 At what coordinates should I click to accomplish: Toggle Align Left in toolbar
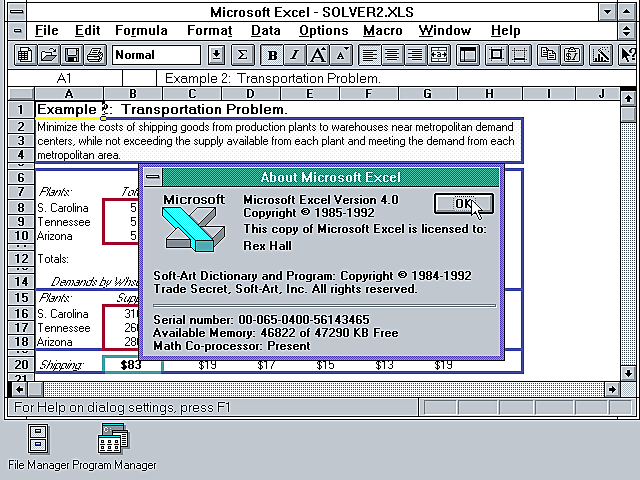tap(369, 55)
